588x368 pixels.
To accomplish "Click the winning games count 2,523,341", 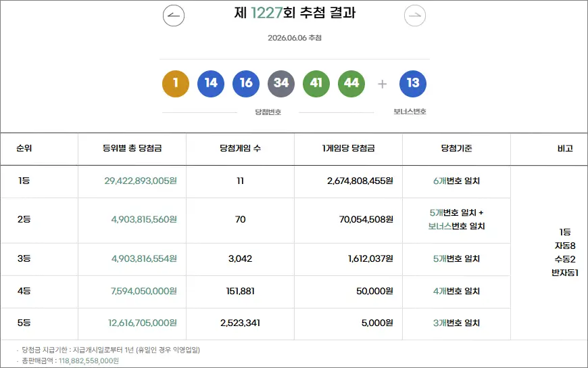I will [x=241, y=323].
